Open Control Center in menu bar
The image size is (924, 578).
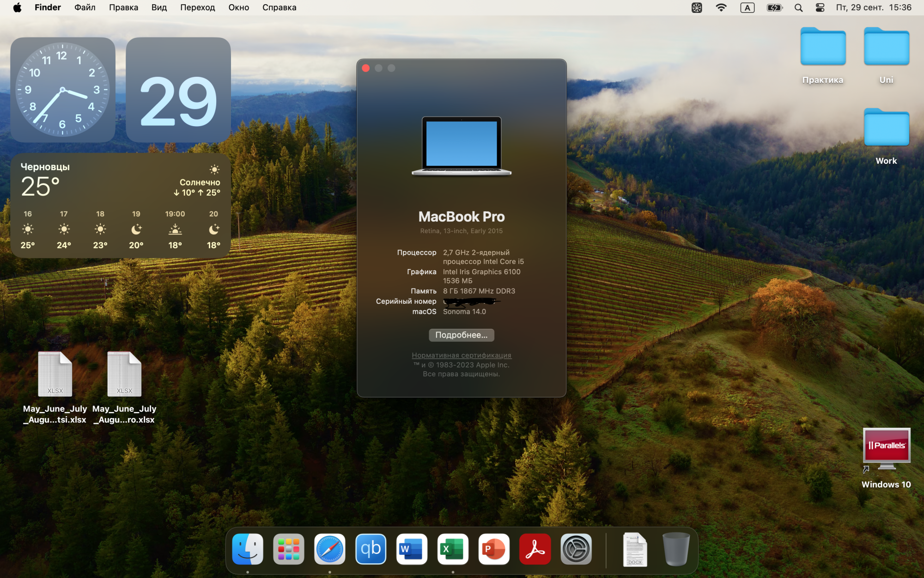click(x=820, y=7)
